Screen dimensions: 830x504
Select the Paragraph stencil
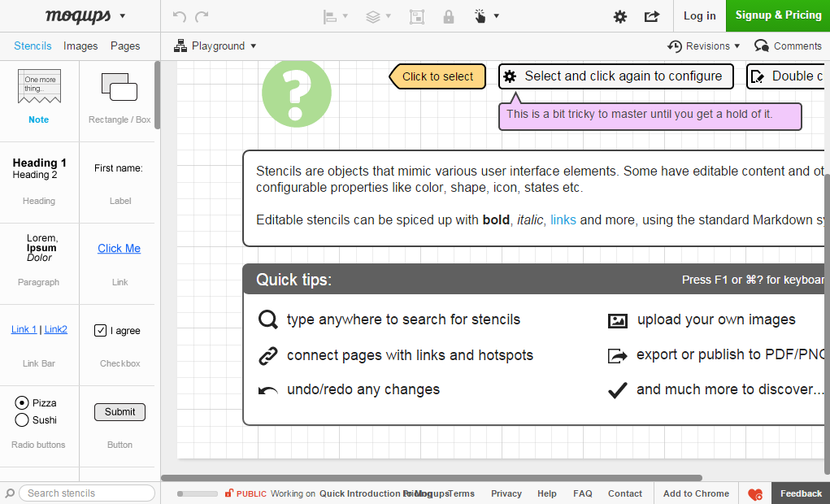pyautogui.click(x=39, y=263)
